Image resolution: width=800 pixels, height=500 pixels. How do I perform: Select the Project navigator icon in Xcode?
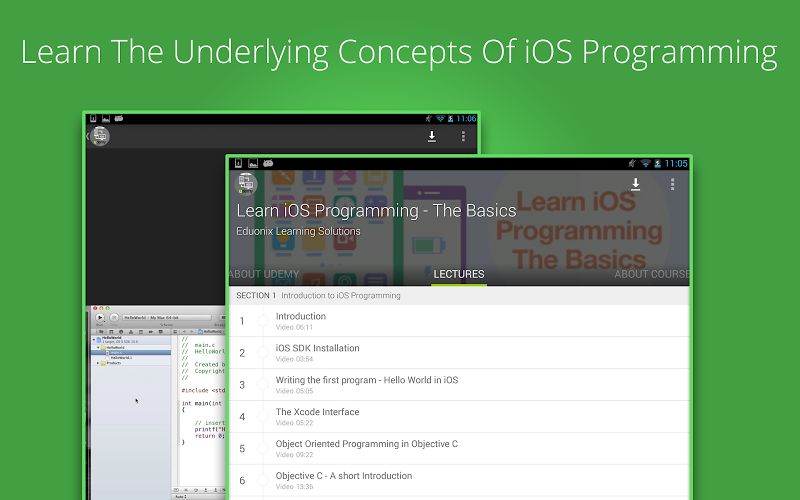(101, 332)
